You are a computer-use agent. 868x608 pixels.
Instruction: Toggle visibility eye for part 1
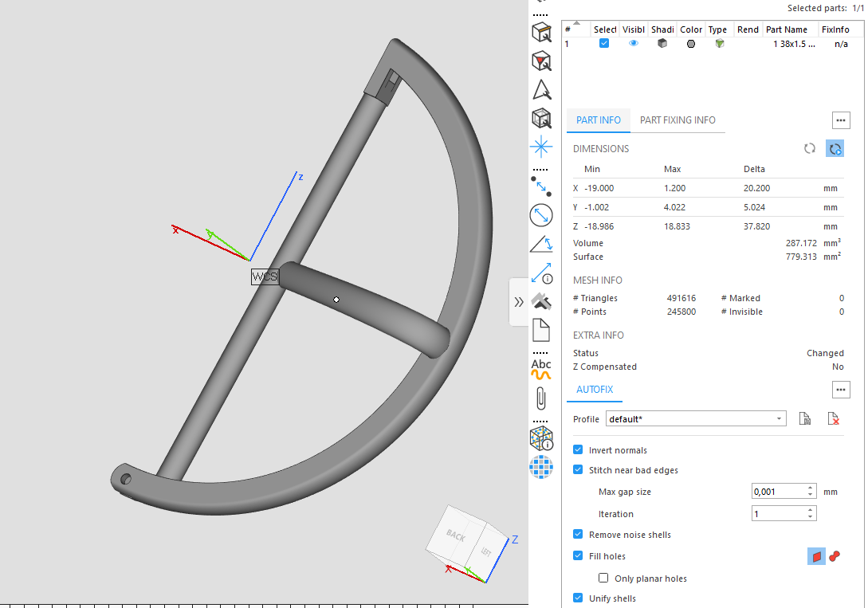click(634, 43)
